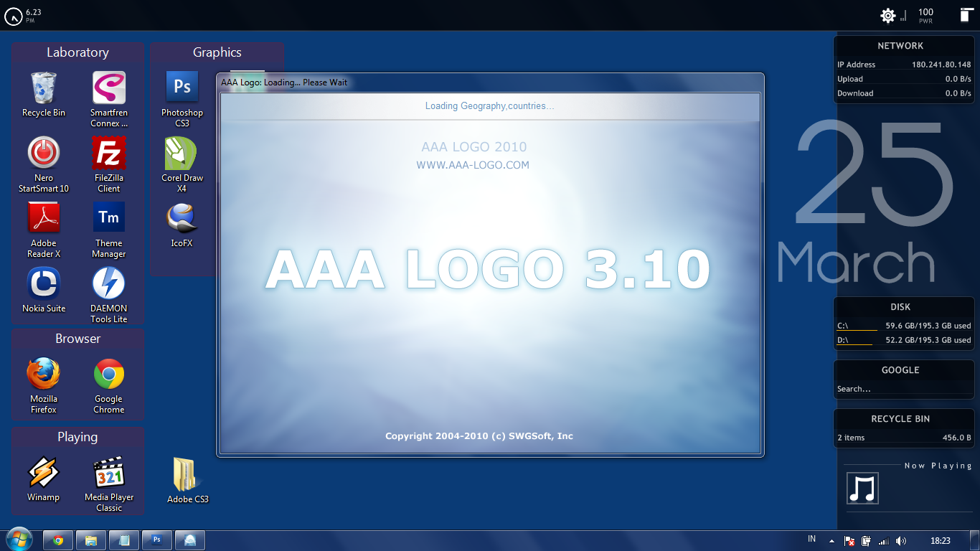Click the Download 0.0 B/s row
Image resolution: width=980 pixels, height=551 pixels.
point(904,93)
